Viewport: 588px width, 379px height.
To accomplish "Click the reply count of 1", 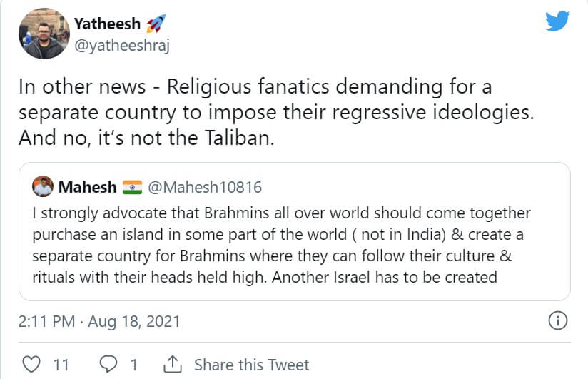I will click(x=133, y=365).
